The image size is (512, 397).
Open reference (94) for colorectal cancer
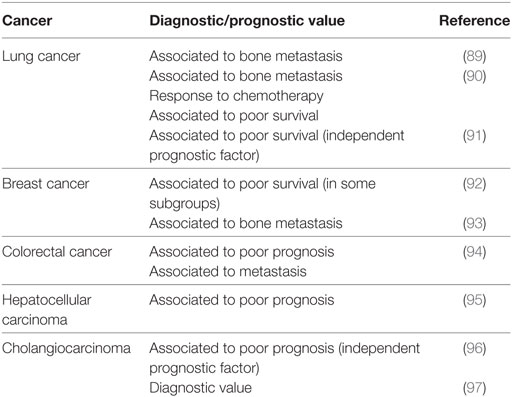point(474,252)
